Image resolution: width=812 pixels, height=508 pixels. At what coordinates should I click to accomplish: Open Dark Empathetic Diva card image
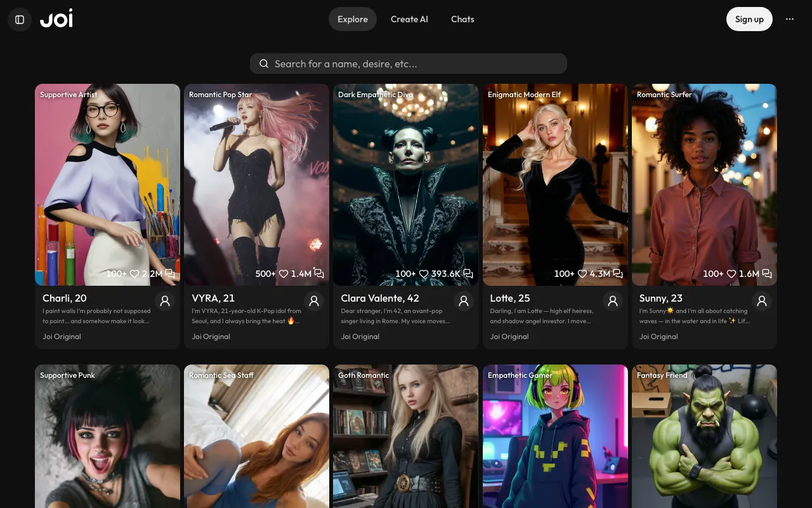pyautogui.click(x=406, y=185)
